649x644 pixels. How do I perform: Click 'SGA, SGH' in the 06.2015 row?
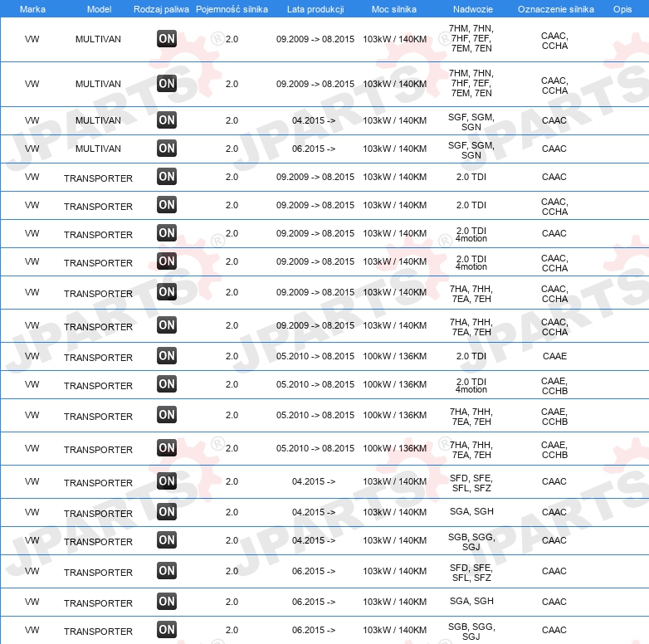(471, 601)
